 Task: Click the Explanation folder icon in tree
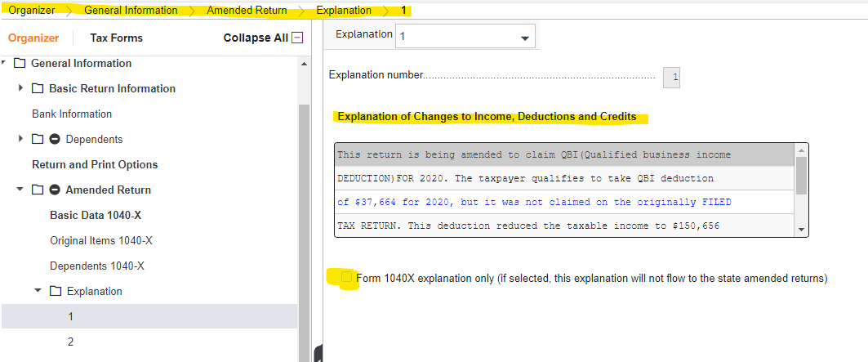[x=55, y=291]
